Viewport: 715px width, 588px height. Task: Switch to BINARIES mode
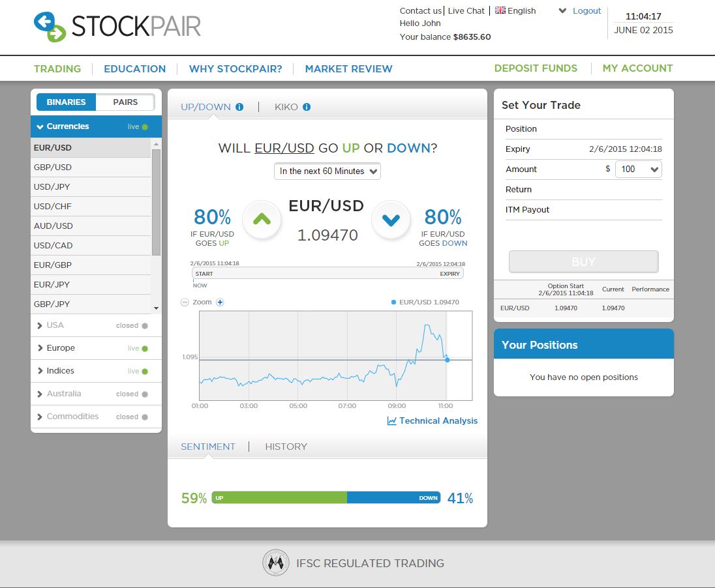coord(66,102)
